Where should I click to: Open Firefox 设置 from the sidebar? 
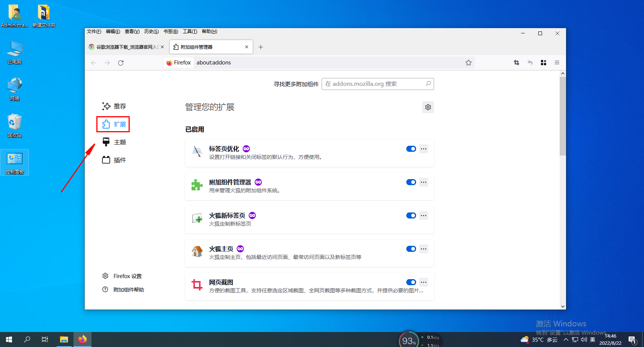(x=122, y=276)
